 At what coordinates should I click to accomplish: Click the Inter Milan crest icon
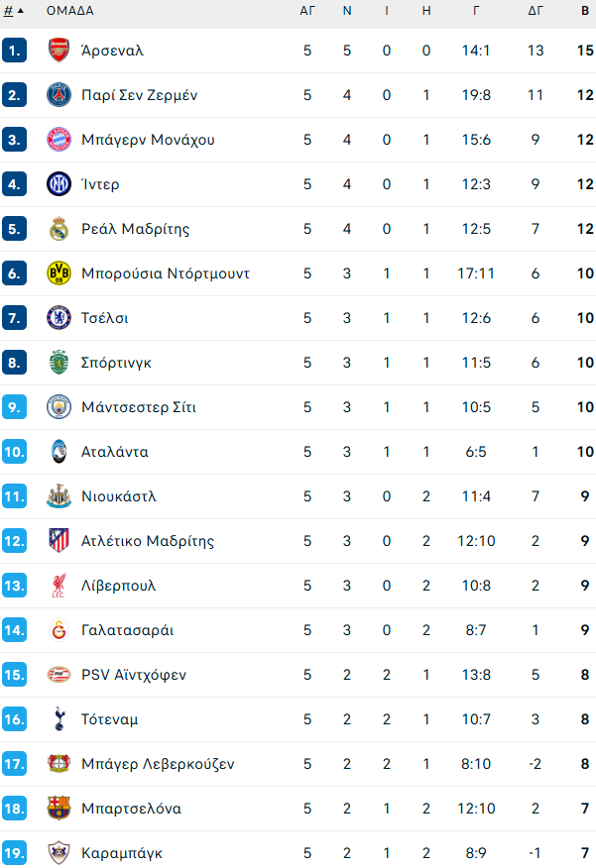(59, 184)
